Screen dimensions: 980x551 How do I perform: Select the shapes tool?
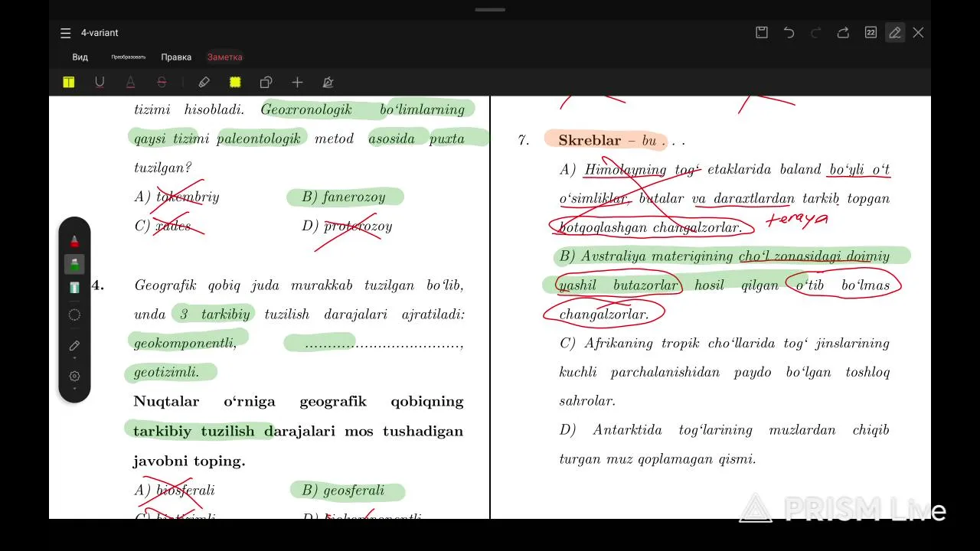pyautogui.click(x=266, y=83)
